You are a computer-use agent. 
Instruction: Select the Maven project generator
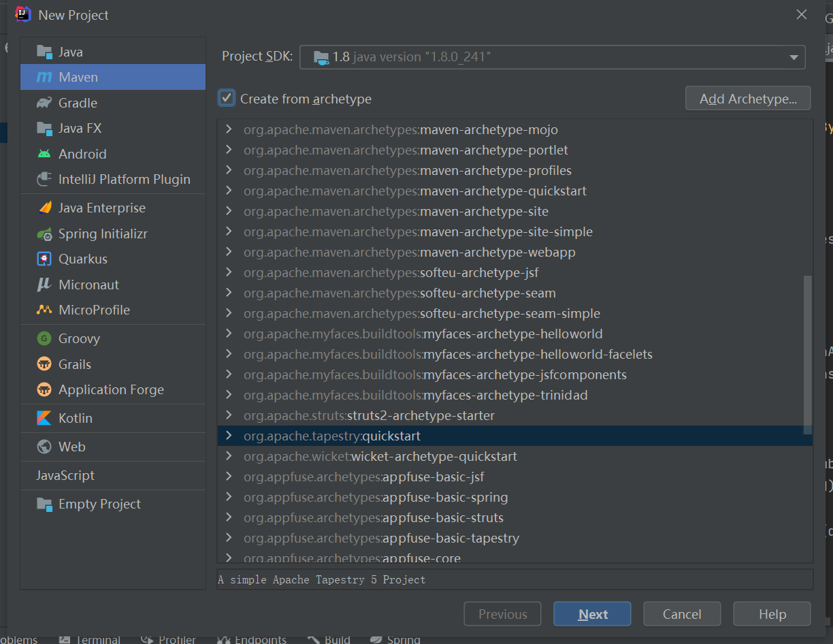tap(77, 77)
